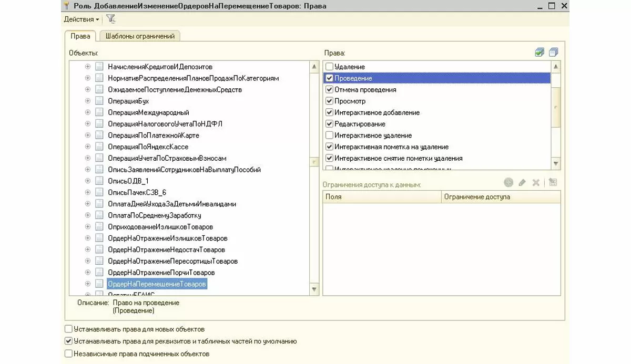Toggle the Удаление right checkbox
This screenshot has width=631, height=364.
[330, 67]
